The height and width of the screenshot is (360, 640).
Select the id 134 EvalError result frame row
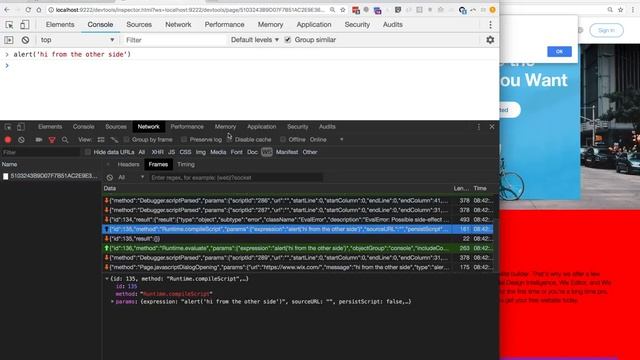coord(298,220)
